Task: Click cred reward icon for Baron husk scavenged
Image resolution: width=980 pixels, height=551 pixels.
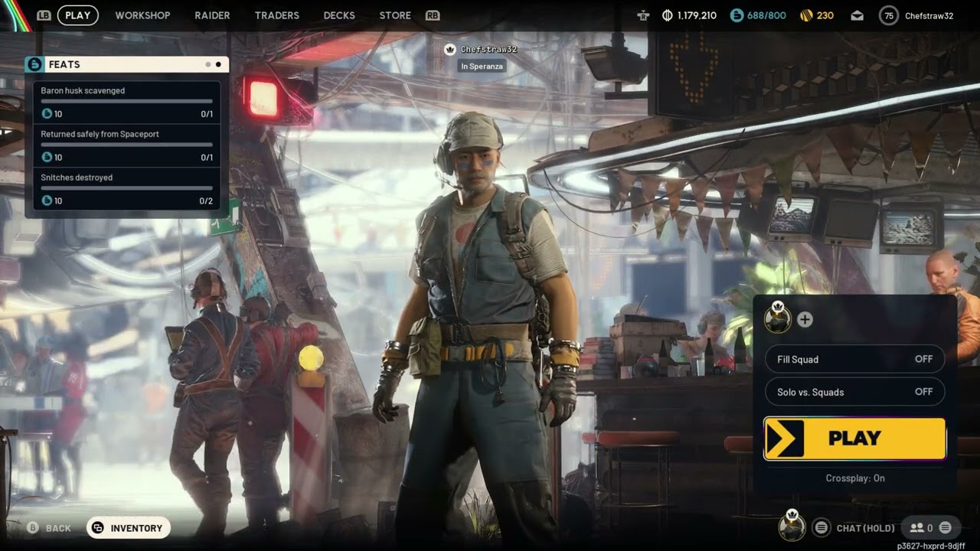Action: (47, 114)
